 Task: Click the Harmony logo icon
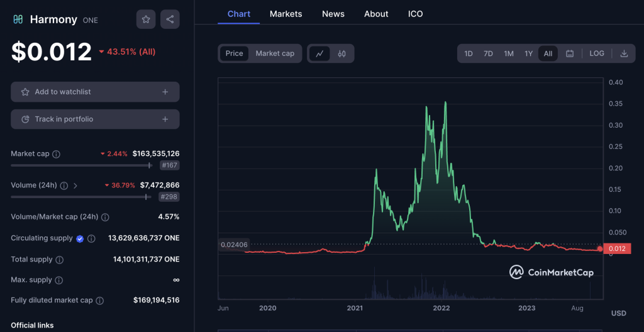coord(18,19)
